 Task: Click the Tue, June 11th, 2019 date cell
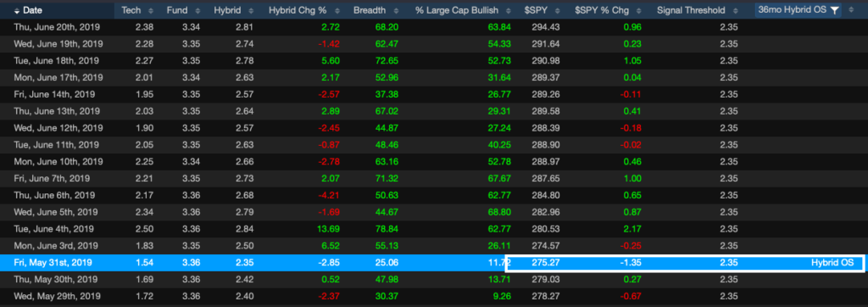(x=57, y=144)
